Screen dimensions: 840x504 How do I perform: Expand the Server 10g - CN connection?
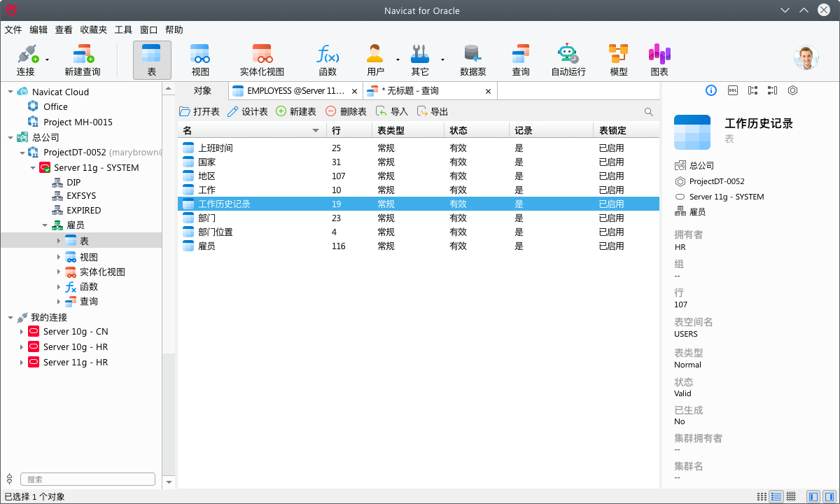22,332
